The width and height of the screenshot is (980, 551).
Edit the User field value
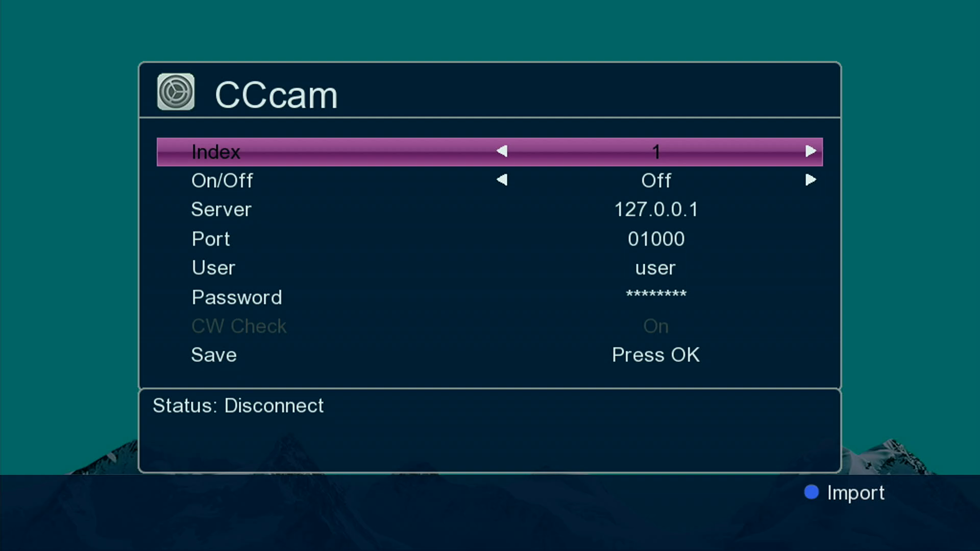point(655,268)
